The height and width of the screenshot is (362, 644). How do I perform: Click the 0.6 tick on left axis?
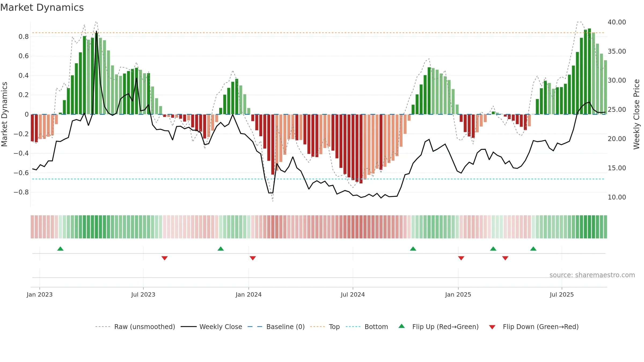24,56
